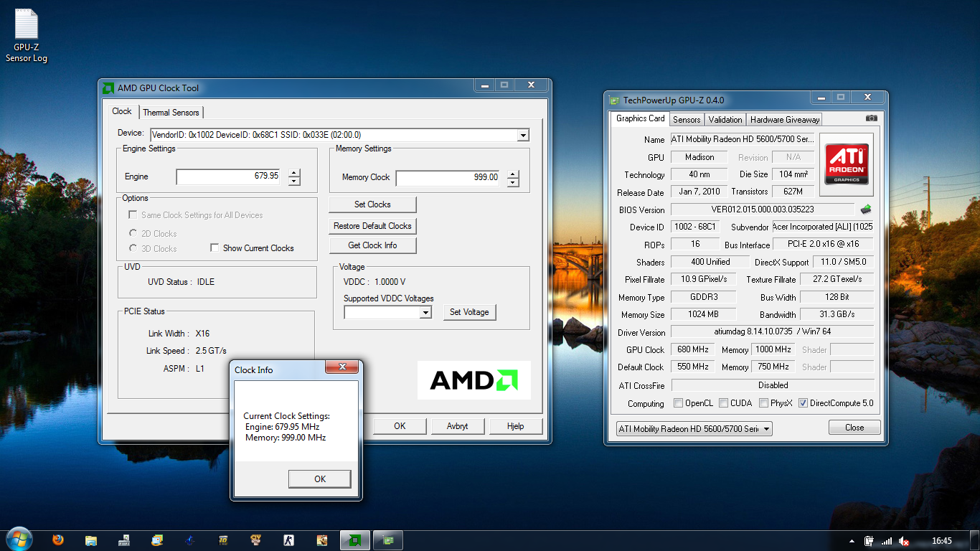
Task: Click the computer device taskbar icon
Action: (124, 540)
